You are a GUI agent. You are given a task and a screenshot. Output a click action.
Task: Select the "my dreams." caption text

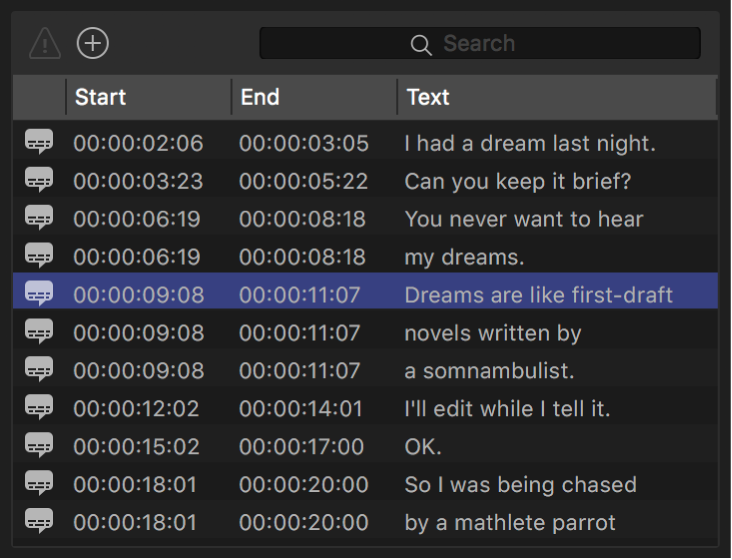pyautogui.click(x=464, y=257)
